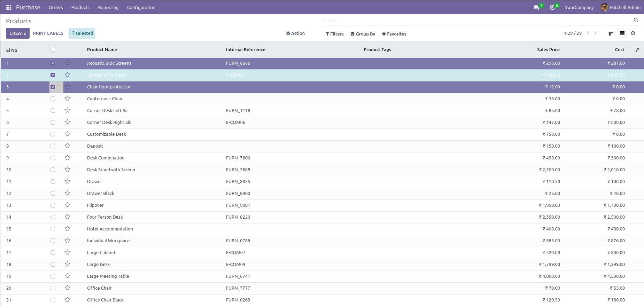Favorite the Acoustic Bloc Screens product

click(x=68, y=63)
